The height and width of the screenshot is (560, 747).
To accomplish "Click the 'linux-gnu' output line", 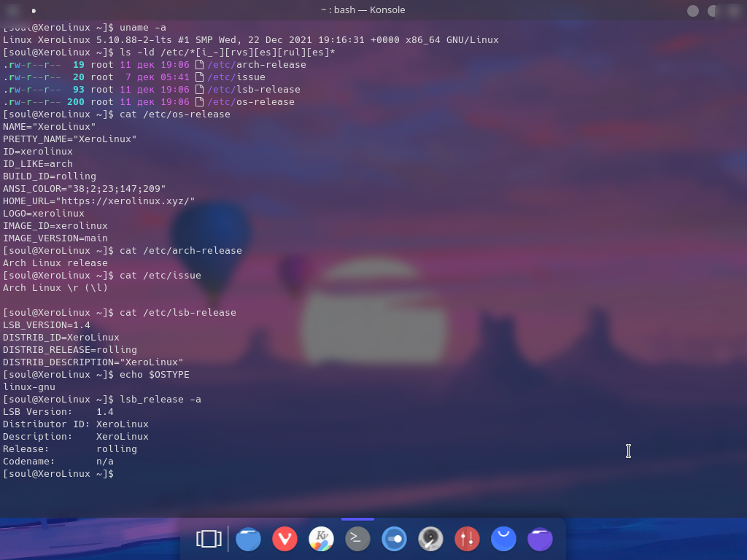I will coord(29,387).
